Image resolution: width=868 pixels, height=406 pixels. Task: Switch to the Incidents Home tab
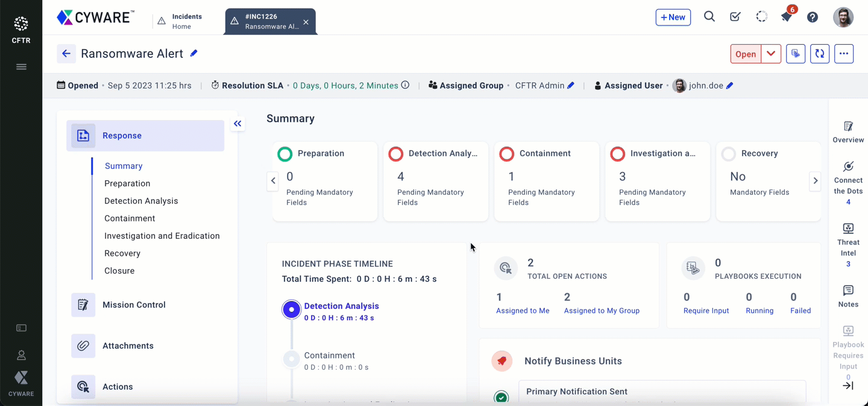[x=181, y=21]
